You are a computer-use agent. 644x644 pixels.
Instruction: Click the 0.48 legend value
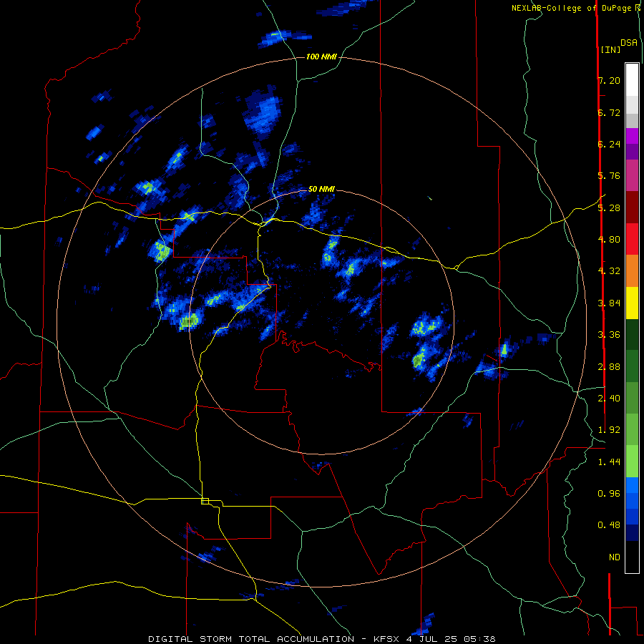click(609, 525)
